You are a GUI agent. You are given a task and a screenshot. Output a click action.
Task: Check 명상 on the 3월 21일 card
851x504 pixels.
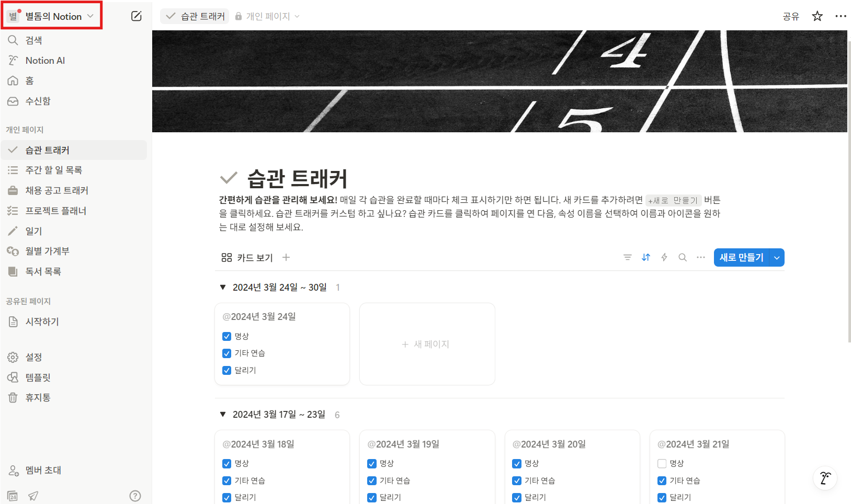(661, 463)
